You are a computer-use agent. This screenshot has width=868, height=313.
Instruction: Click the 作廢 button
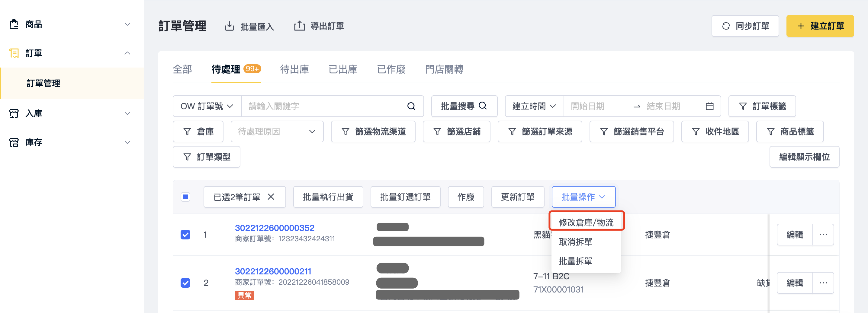coord(466,197)
